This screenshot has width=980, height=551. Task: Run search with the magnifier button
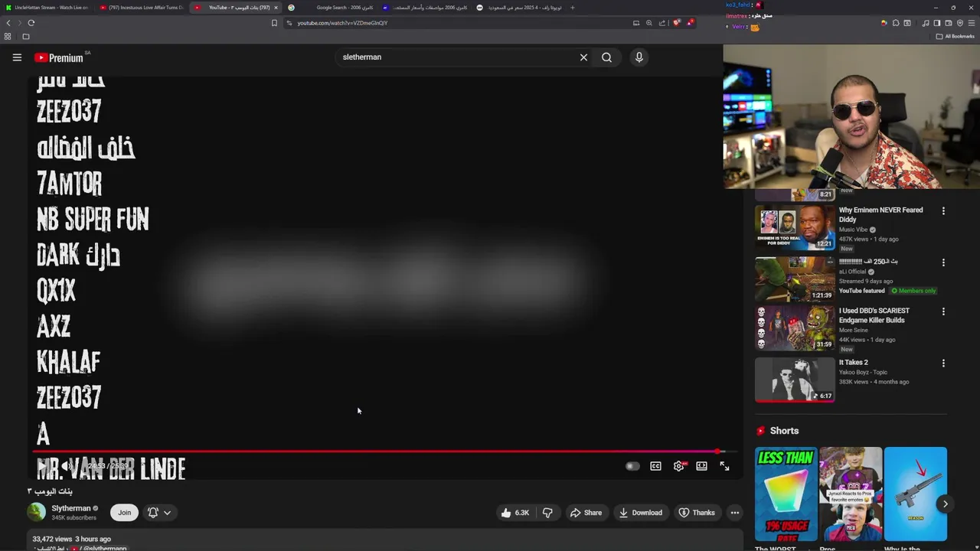pyautogui.click(x=606, y=57)
